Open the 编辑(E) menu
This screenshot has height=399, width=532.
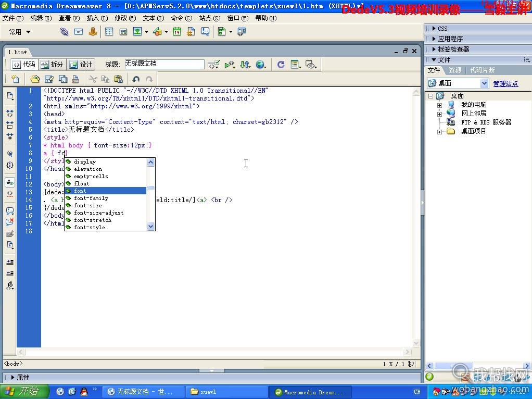41,18
